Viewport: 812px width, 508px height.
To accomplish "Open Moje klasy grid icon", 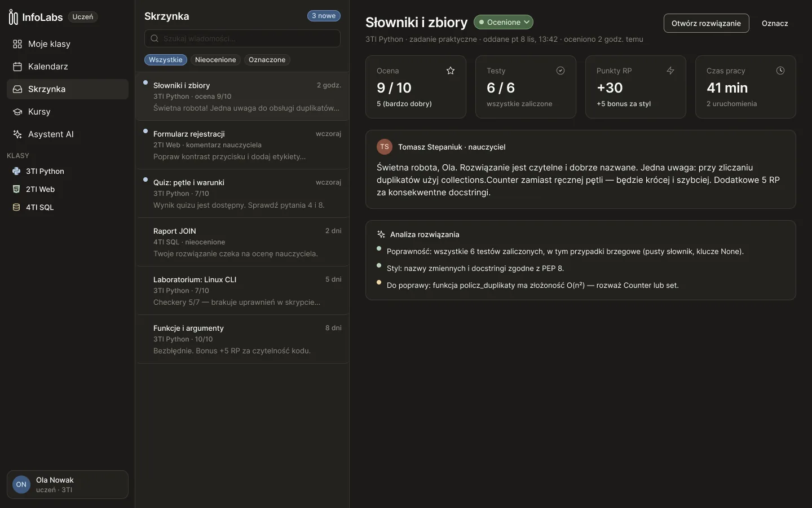I will click(17, 44).
